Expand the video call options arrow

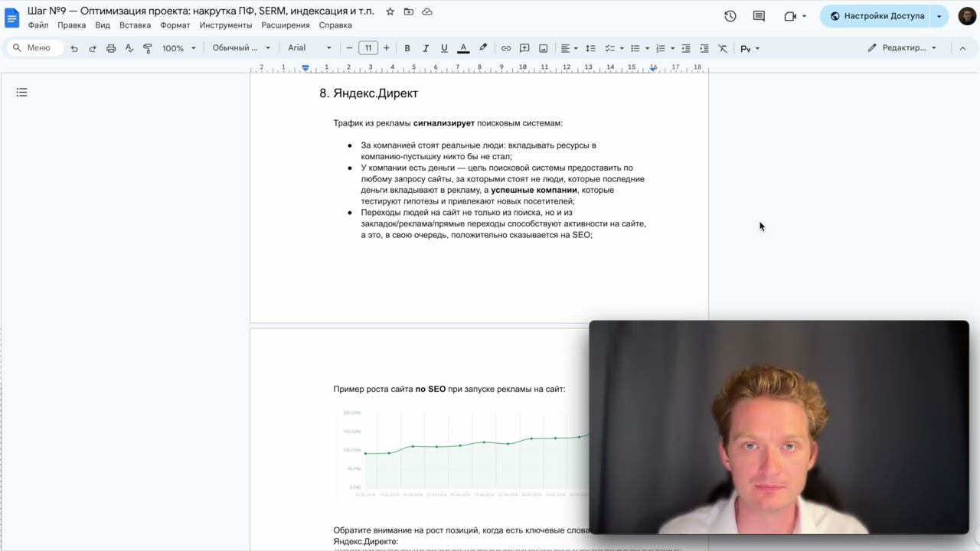(804, 16)
